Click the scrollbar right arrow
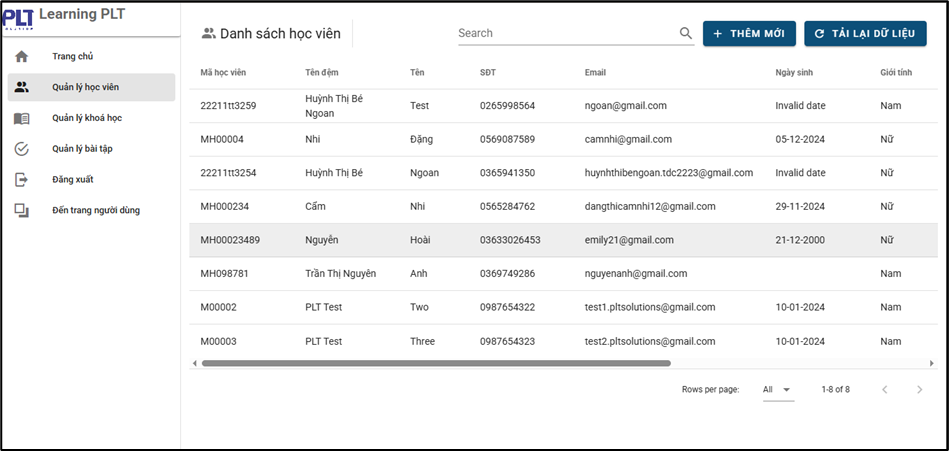Image resolution: width=949 pixels, height=451 pixels. [932, 363]
